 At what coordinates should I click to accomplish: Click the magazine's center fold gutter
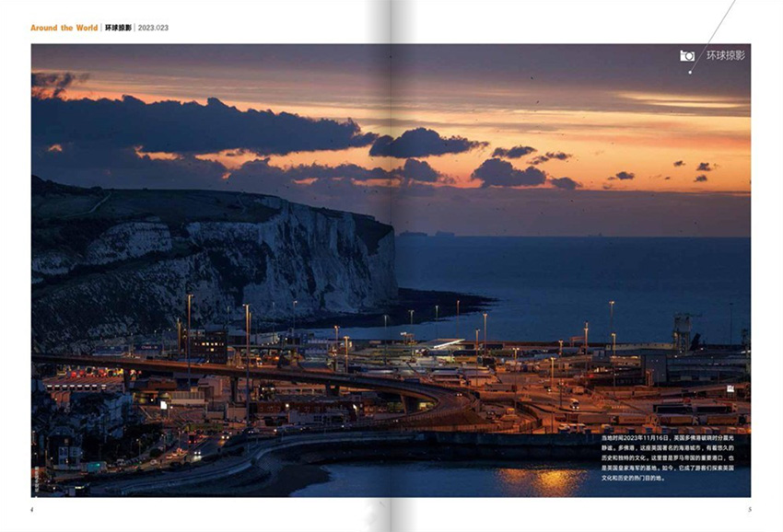coord(392,266)
